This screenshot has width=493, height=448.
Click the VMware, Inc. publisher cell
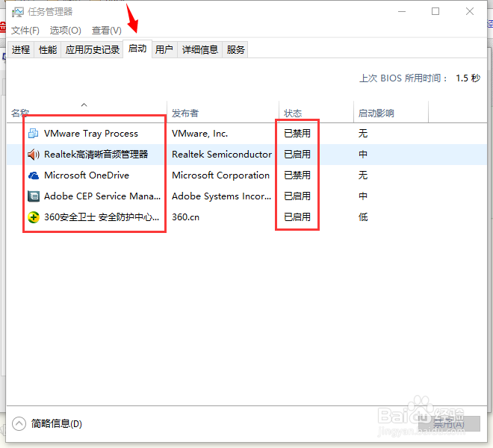tap(199, 134)
